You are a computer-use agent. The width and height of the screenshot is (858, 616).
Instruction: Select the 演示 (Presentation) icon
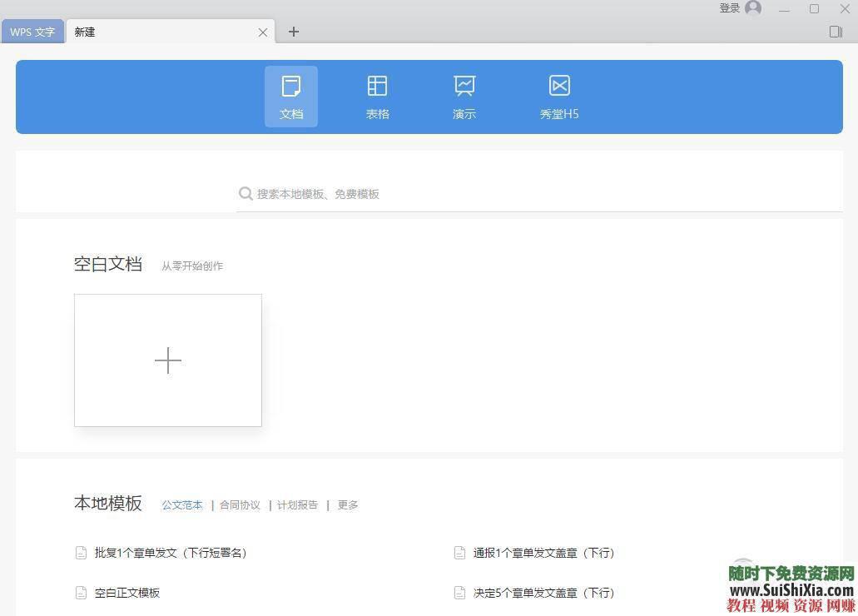pyautogui.click(x=464, y=96)
